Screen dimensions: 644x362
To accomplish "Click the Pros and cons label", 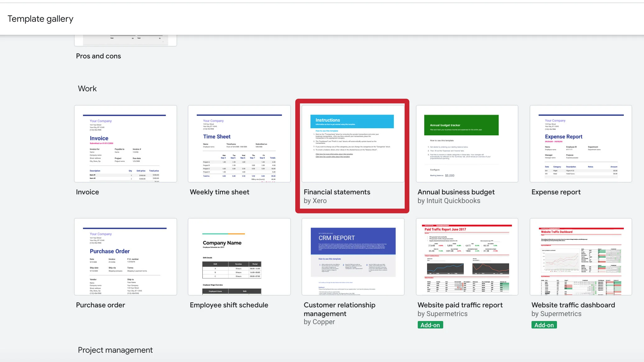I will pyautogui.click(x=99, y=56).
